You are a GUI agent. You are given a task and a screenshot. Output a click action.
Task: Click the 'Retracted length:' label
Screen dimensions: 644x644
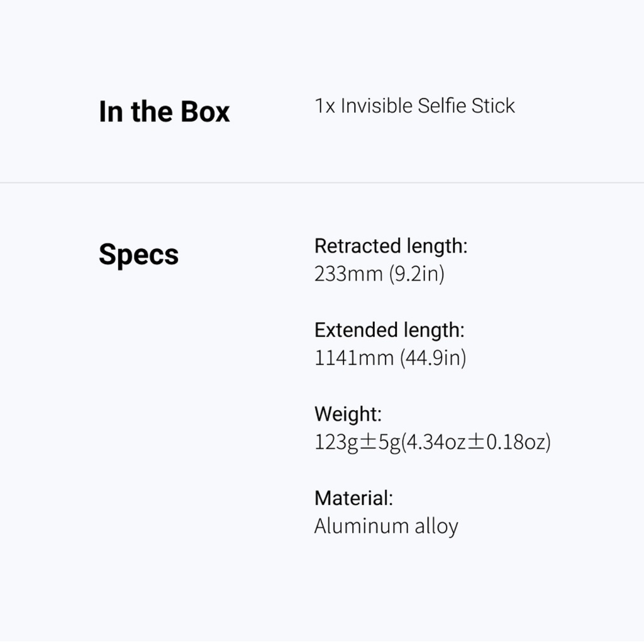(391, 246)
